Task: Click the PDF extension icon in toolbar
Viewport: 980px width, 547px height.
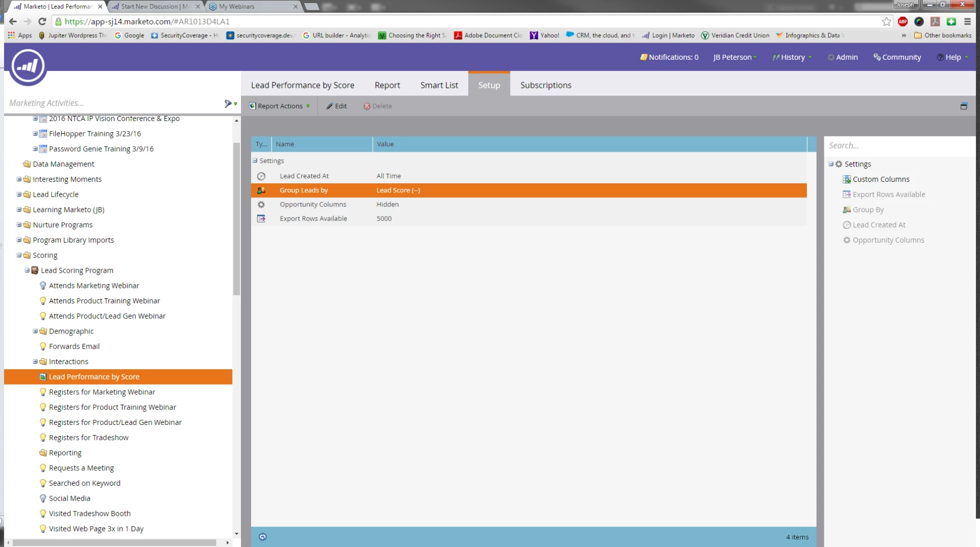Action: tap(935, 21)
